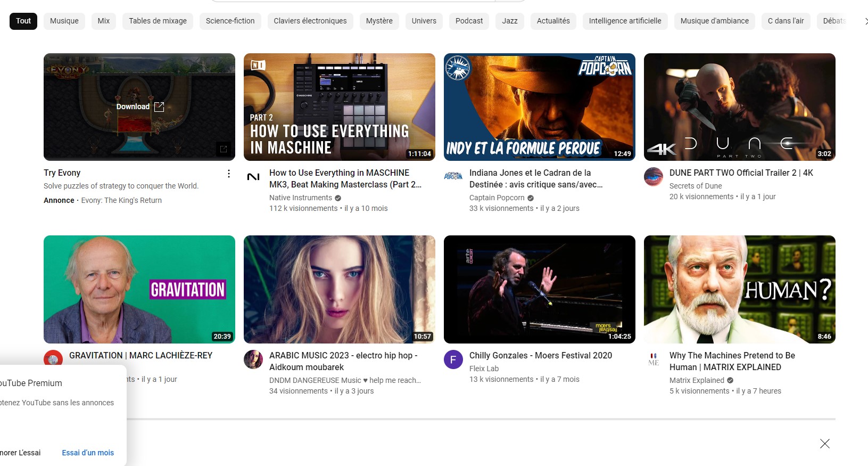868x466 pixels.
Task: Open the three-dot menu for Try Evony ad
Action: [229, 174]
